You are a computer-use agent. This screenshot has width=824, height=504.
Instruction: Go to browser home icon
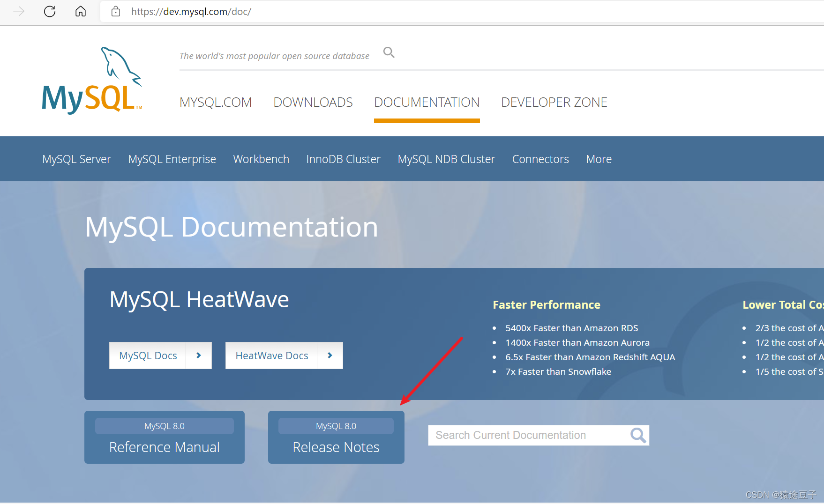coord(81,11)
